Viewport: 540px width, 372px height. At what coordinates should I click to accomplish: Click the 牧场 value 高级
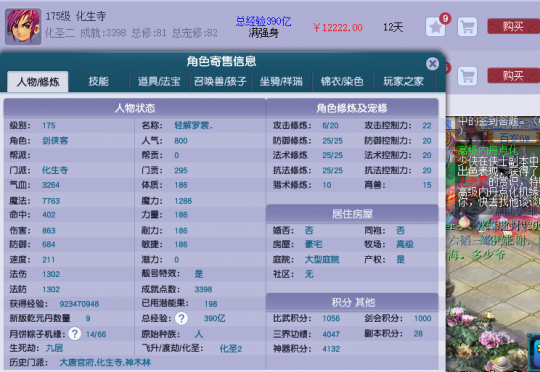tap(405, 245)
